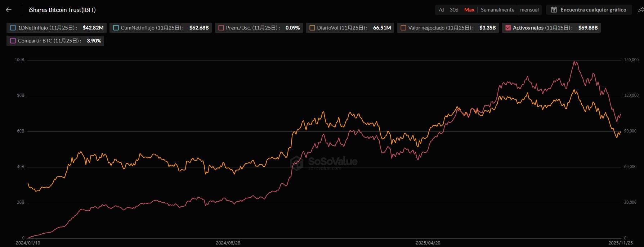This screenshot has width=644, height=247.
Task: Click the 2025/04/20 date axis label
Action: pos(428,243)
